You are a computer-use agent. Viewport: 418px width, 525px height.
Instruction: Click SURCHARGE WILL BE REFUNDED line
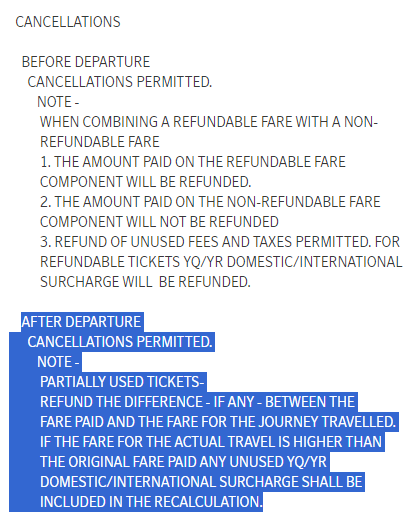pyautogui.click(x=145, y=282)
